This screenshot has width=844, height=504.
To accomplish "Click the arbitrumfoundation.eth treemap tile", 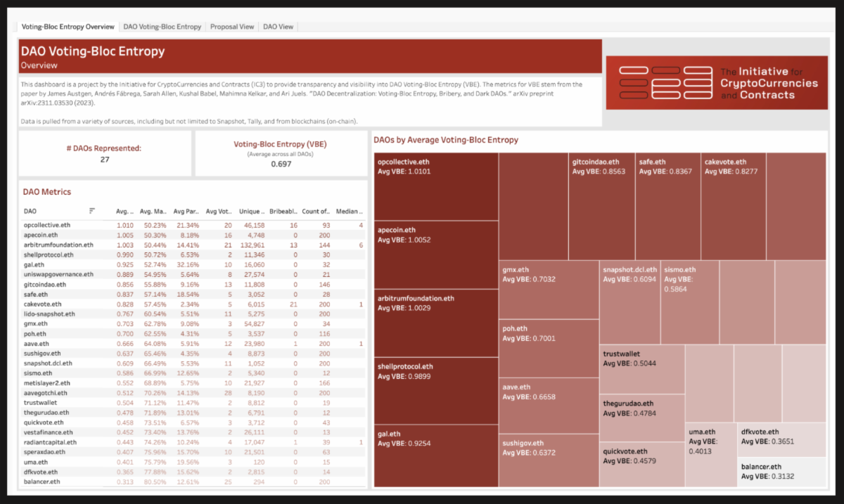I will click(436, 323).
